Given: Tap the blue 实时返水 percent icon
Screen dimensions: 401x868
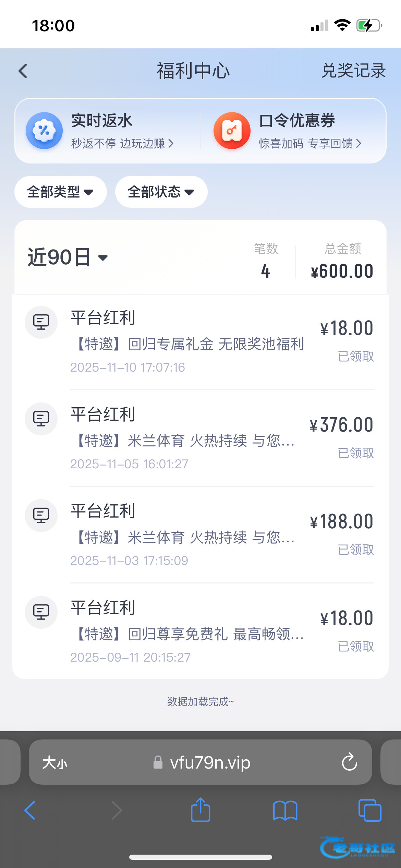Looking at the screenshot, I should (44, 131).
